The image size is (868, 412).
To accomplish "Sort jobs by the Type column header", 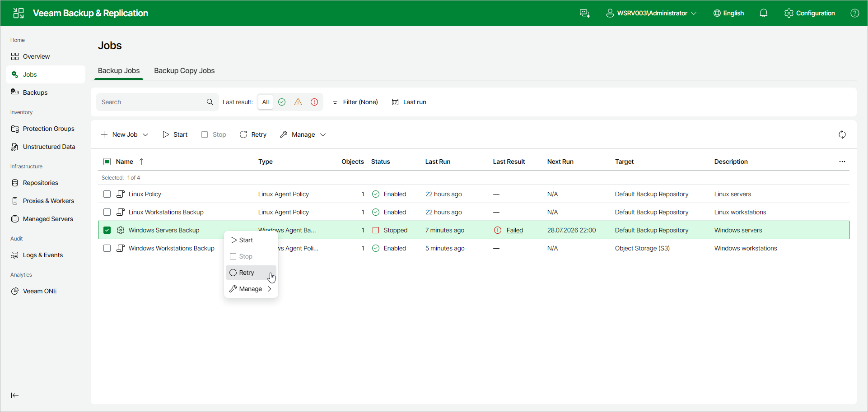I will 266,162.
